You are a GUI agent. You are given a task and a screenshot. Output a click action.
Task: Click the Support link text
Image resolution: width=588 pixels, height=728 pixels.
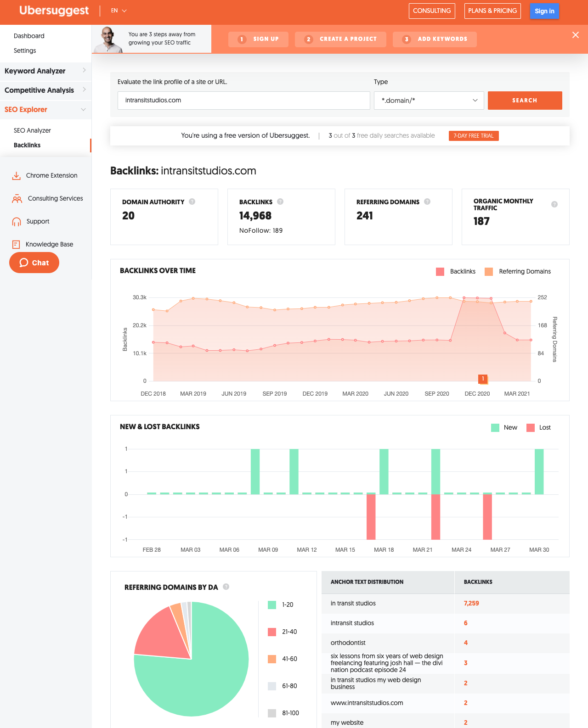coord(38,221)
